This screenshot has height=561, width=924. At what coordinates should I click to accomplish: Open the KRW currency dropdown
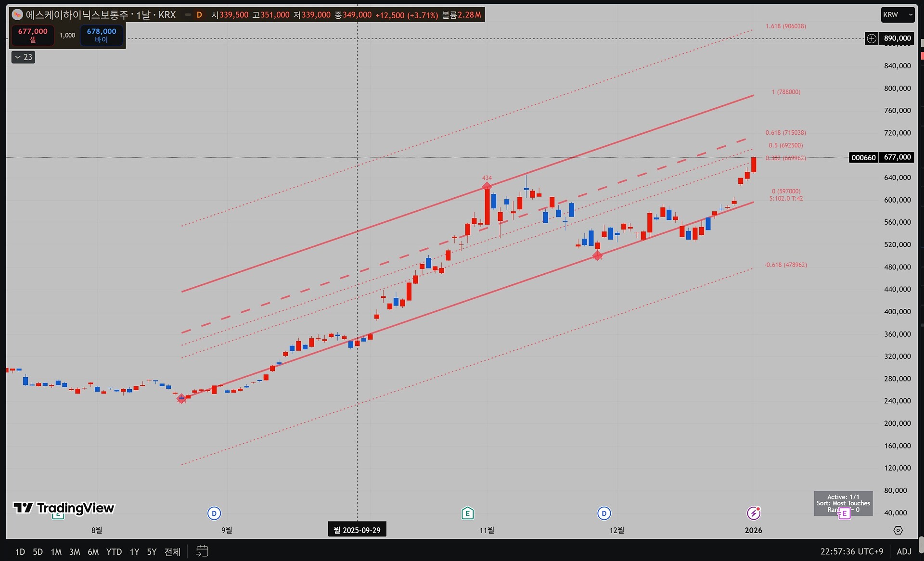[898, 15]
